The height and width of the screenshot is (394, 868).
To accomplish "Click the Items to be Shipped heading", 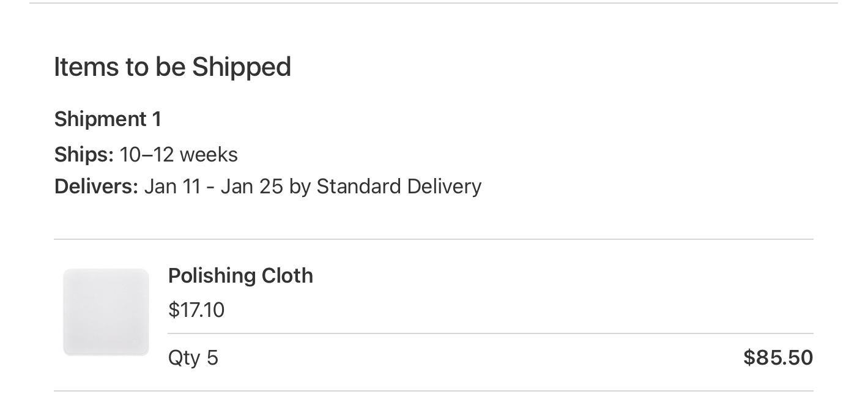I will (172, 67).
